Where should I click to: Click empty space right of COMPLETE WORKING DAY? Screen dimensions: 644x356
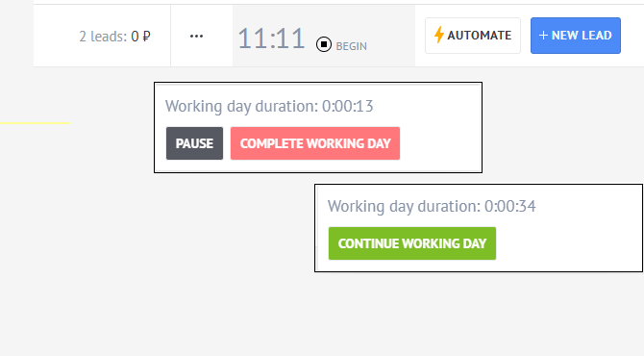click(x=439, y=143)
